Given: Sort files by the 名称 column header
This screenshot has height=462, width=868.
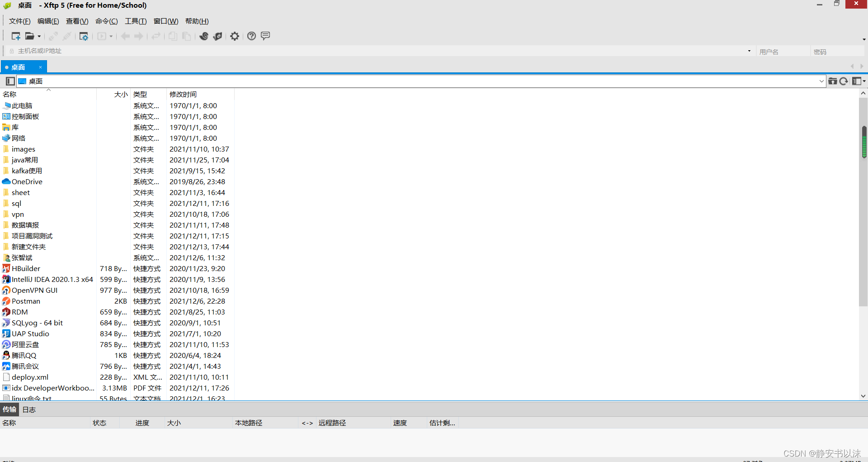Looking at the screenshot, I should (48, 95).
